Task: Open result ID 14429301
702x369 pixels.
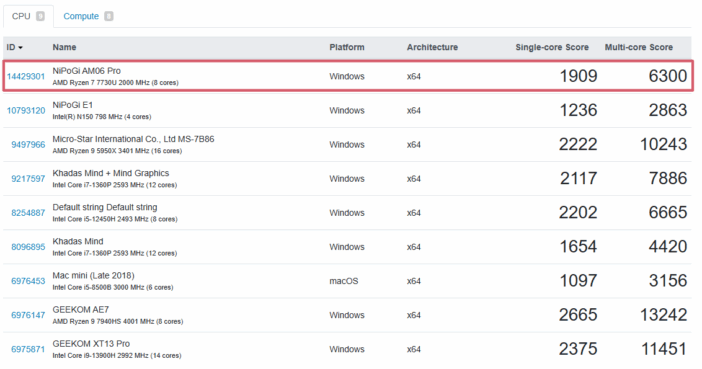Action: pos(26,77)
